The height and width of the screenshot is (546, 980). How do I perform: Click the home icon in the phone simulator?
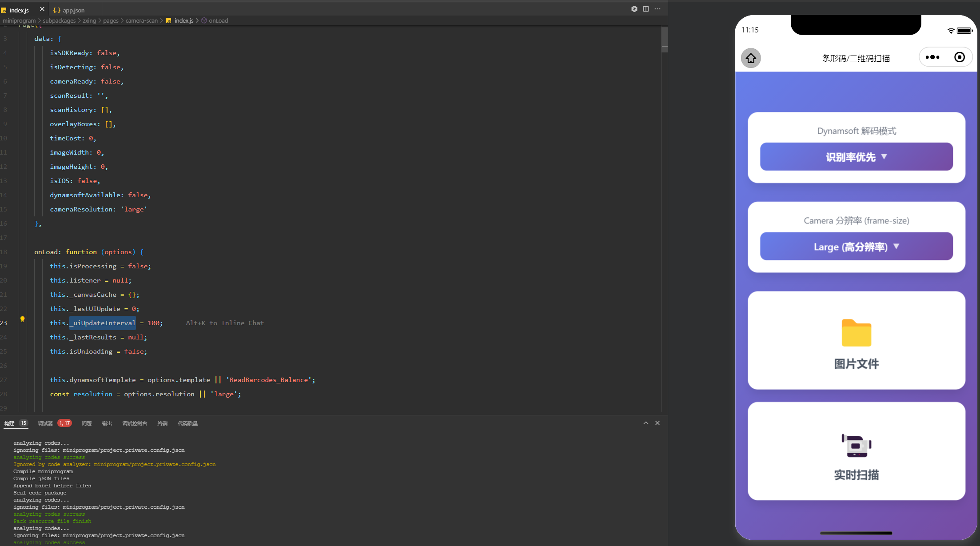(751, 58)
